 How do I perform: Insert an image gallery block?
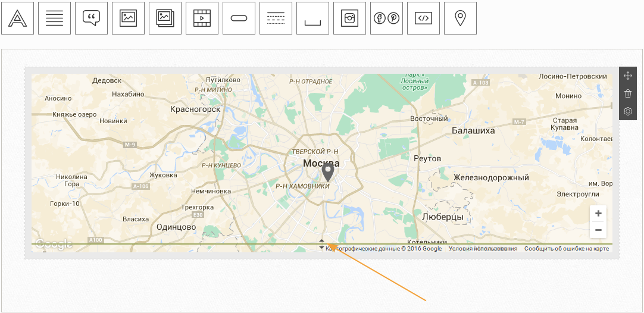point(165,18)
